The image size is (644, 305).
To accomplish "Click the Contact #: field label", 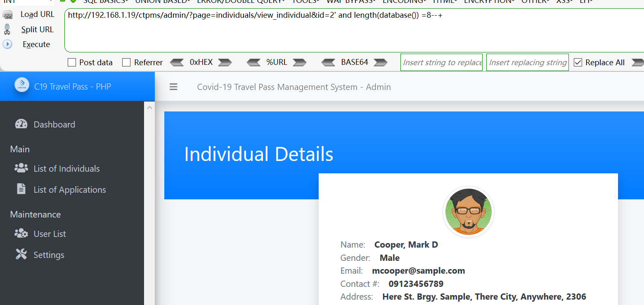I will 360,284.
